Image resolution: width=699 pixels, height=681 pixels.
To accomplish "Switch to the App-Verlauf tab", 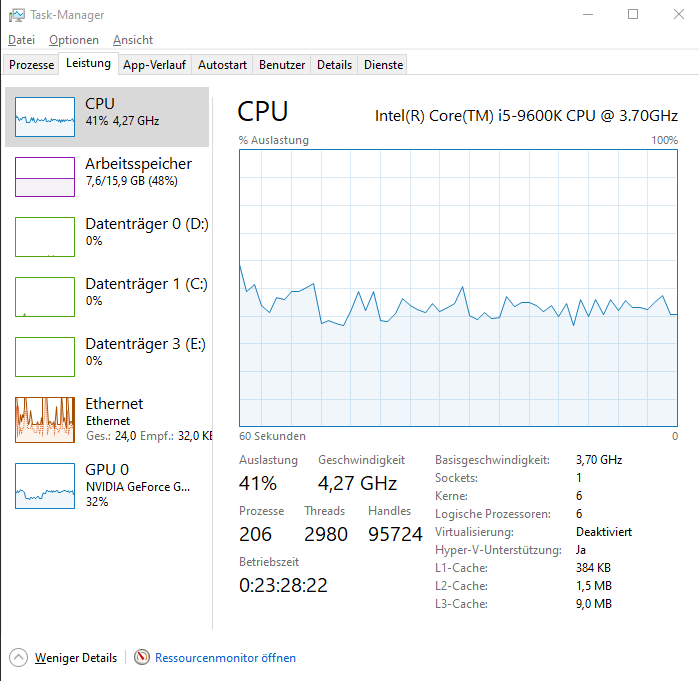I will point(154,65).
